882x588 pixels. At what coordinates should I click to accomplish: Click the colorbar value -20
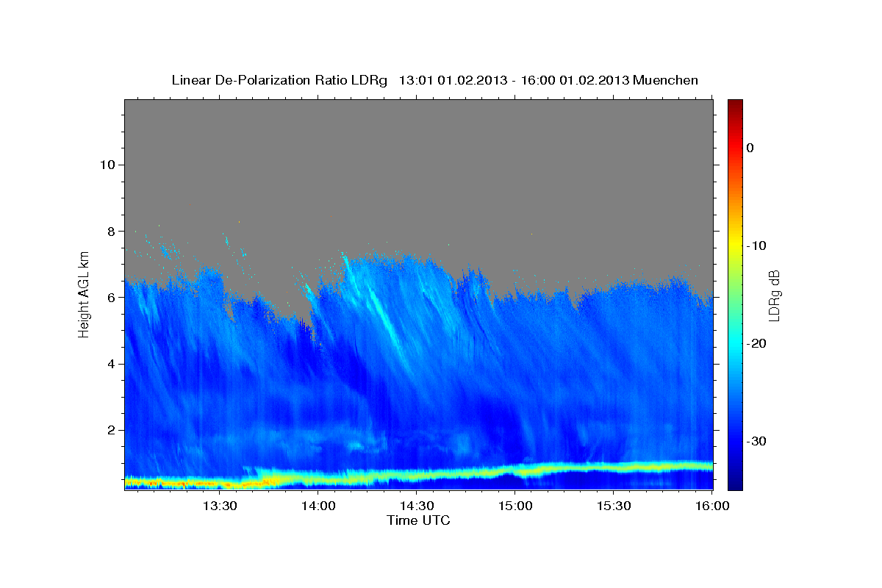point(756,343)
